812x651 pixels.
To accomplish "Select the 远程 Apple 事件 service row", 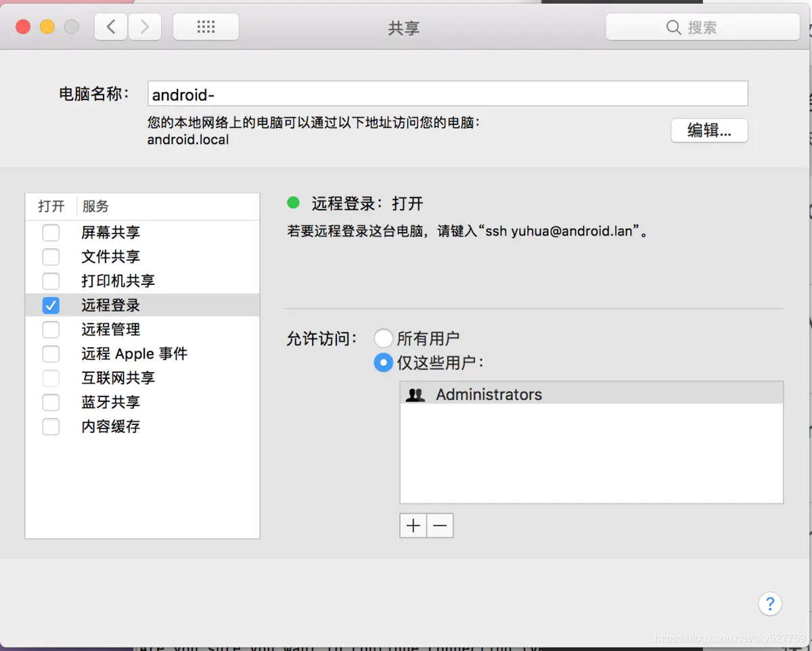I will point(142,354).
